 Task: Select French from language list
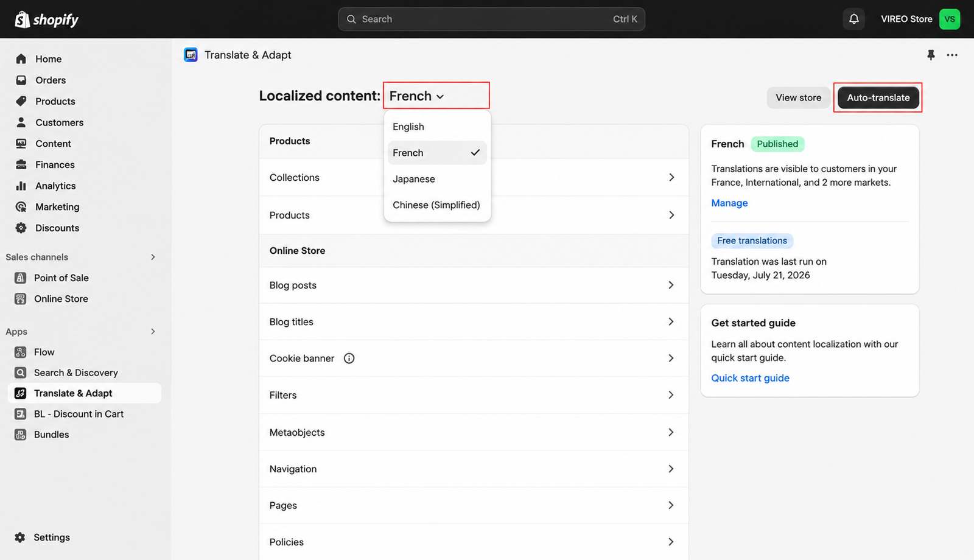tap(437, 153)
